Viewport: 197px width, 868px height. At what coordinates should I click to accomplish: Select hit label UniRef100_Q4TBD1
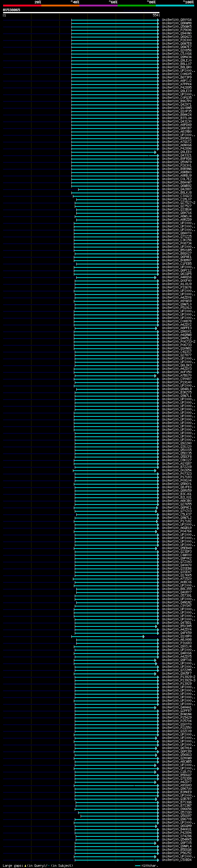point(177,622)
